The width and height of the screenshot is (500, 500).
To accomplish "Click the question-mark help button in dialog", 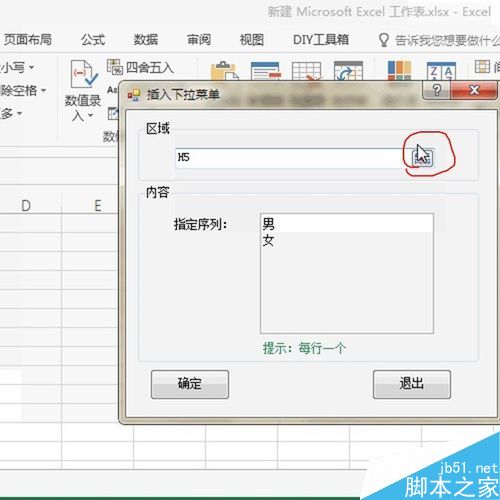I will [x=437, y=90].
